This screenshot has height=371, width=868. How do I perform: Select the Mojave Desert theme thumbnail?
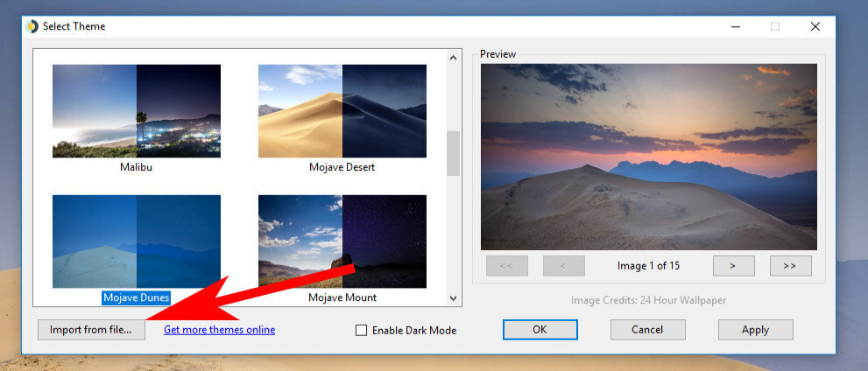pos(342,111)
